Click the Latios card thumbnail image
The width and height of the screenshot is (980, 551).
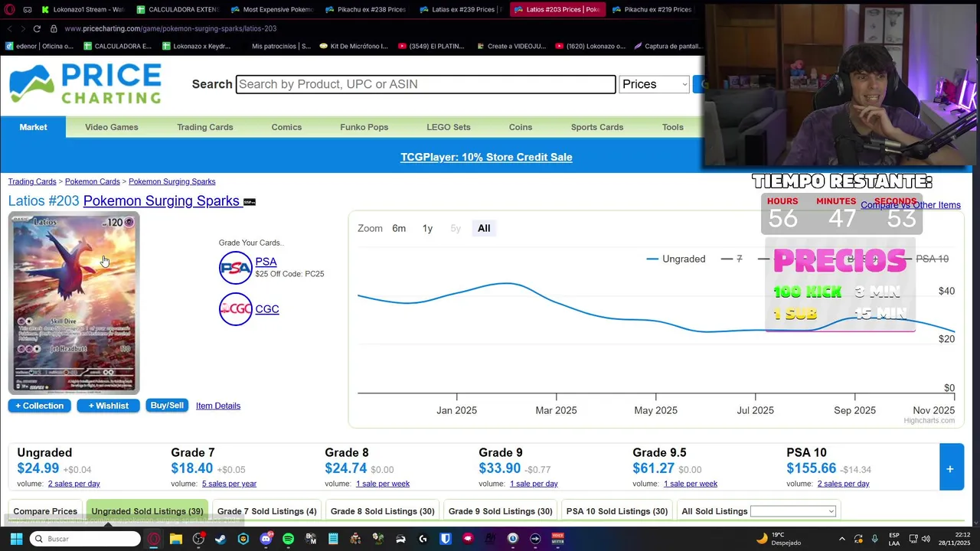(x=73, y=304)
